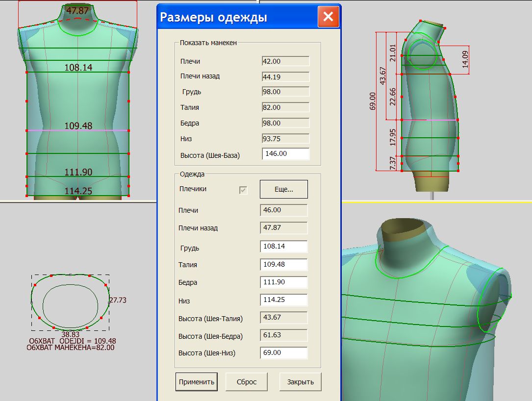Select the clothing Плечи назад field 47.87
The width and height of the screenshot is (532, 401).
pos(283,227)
